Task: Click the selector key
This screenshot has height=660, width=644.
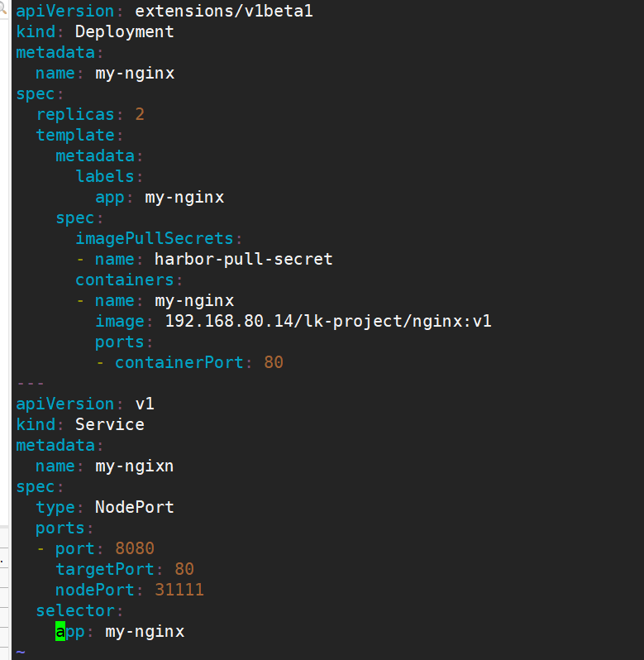Action: pyautogui.click(x=74, y=610)
